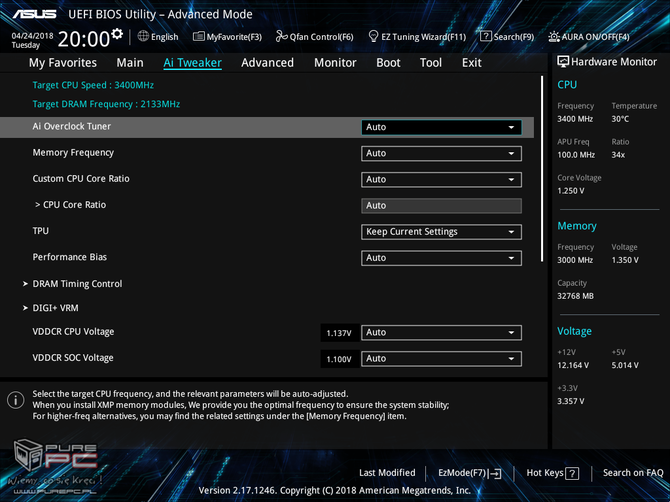The height and width of the screenshot is (502, 670).
Task: Switch to Tool tab
Action: click(431, 63)
